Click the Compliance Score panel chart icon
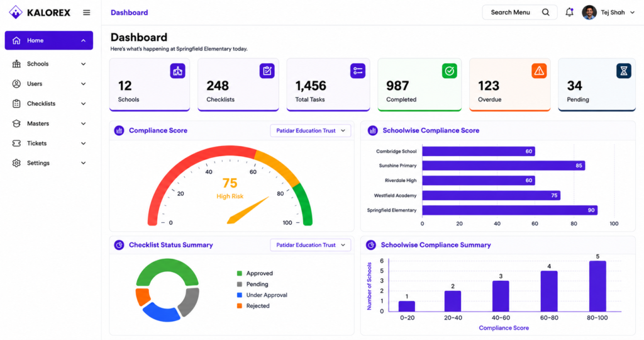Screen dimensions: 644x340 point(119,131)
